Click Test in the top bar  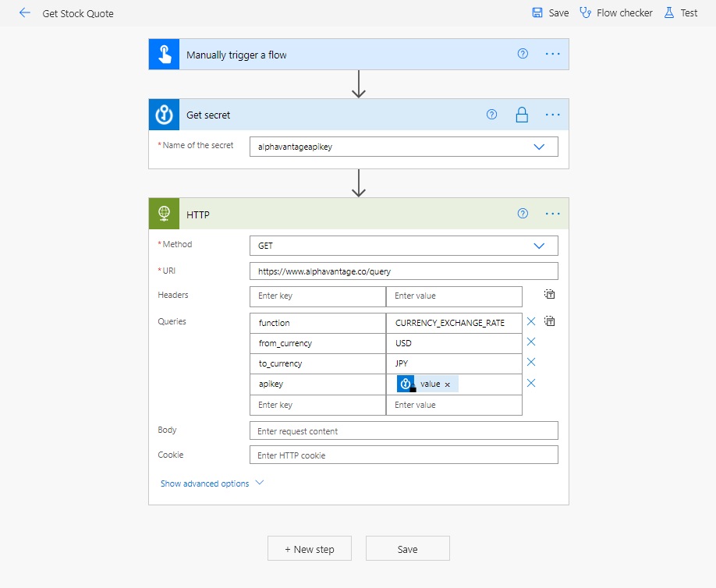[680, 12]
